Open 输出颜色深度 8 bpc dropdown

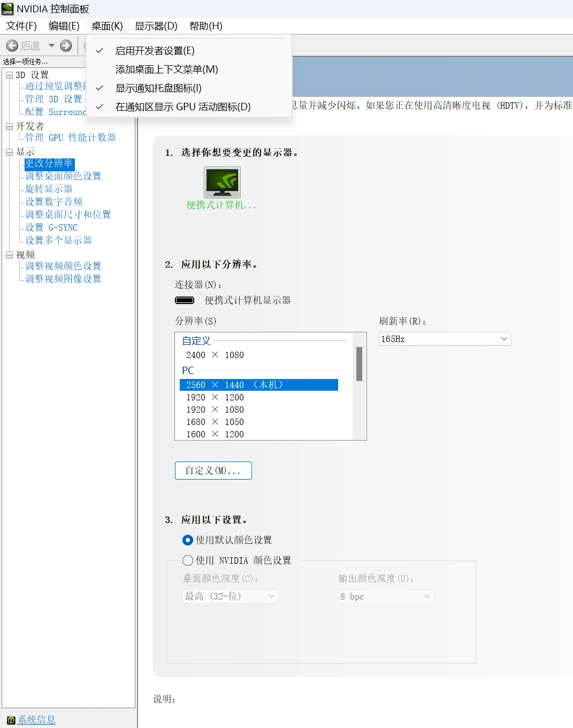point(386,596)
